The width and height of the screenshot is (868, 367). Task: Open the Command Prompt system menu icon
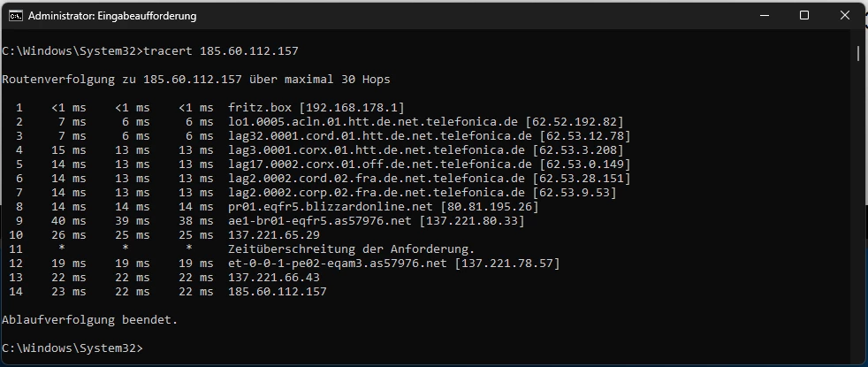(x=16, y=16)
